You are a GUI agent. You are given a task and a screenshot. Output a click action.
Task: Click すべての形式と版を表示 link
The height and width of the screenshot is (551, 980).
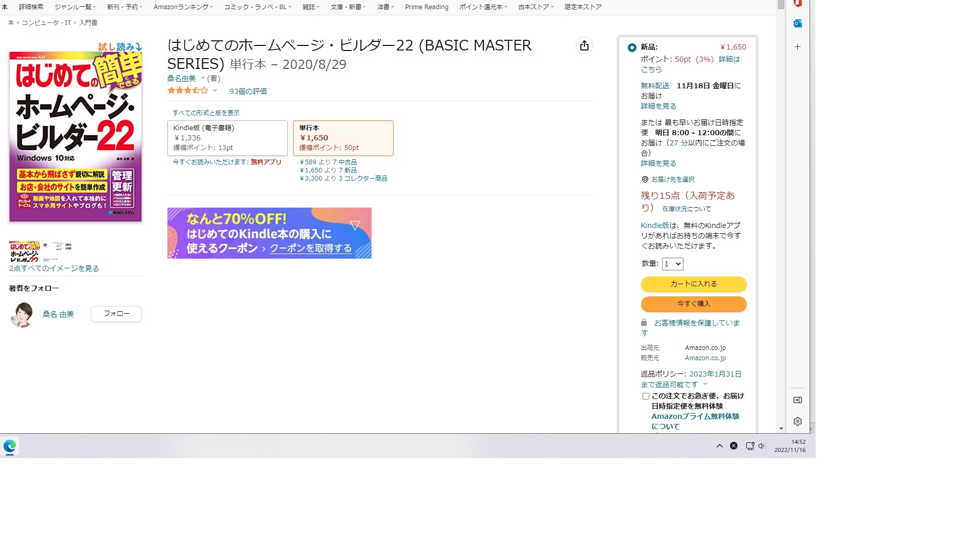(206, 113)
